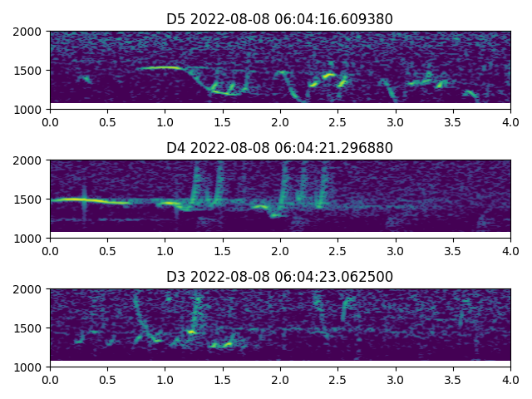Click the 0.5 x-axis tick on D4 plot
The image size is (532, 399).
(x=107, y=251)
